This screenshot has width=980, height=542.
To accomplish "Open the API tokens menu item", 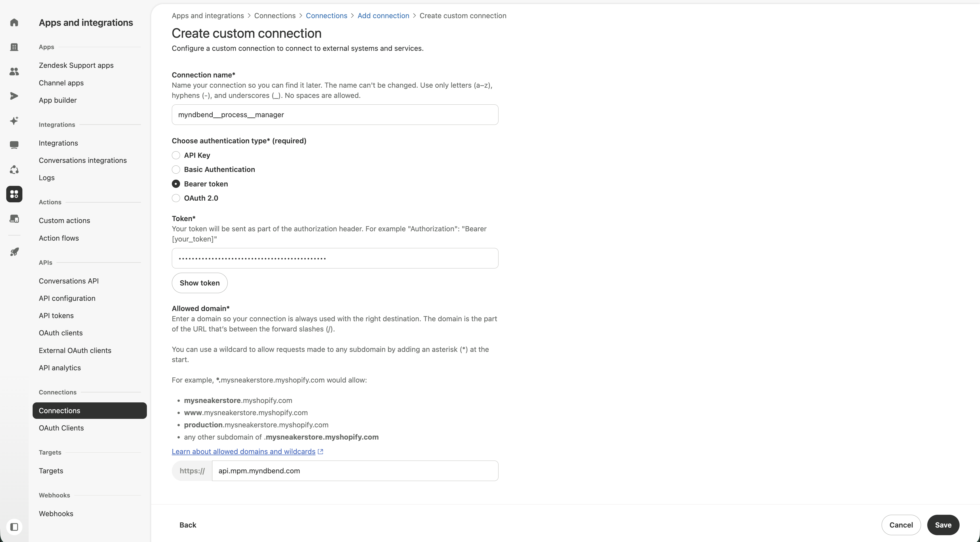I will click(x=56, y=316).
